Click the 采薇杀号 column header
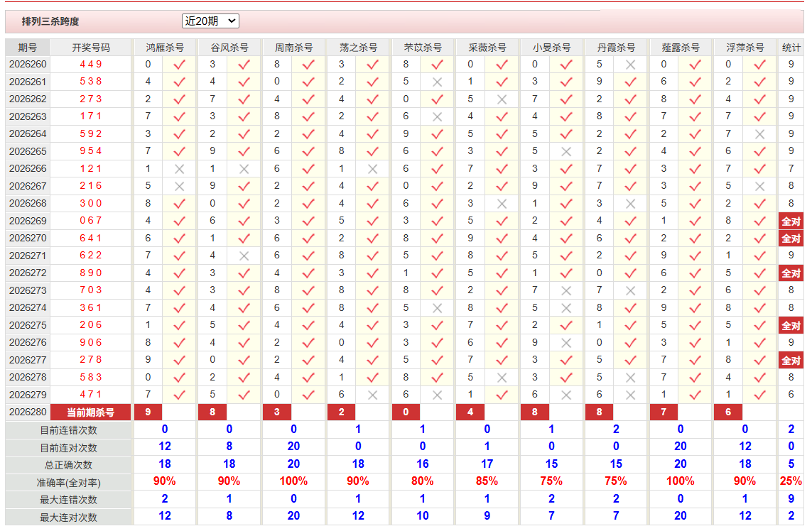Image resolution: width=812 pixels, height=531 pixels. [x=487, y=48]
